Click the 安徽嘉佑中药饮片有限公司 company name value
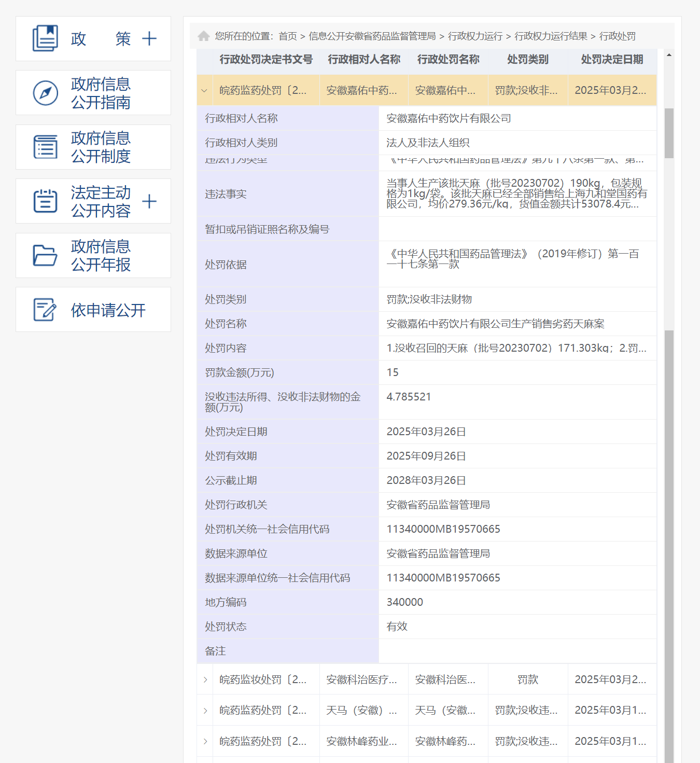This screenshot has width=700, height=763. (x=449, y=118)
